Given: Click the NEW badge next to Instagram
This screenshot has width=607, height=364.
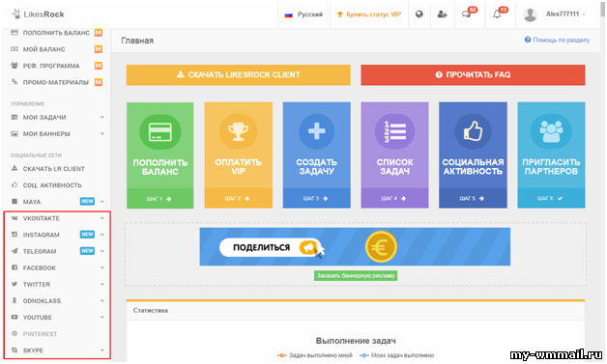Looking at the screenshot, I should click(87, 235).
